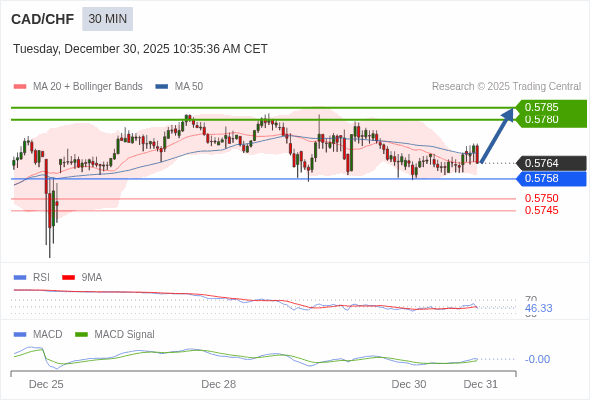Click the MACD value -0.00
The width and height of the screenshot is (590, 400).
[x=537, y=359]
